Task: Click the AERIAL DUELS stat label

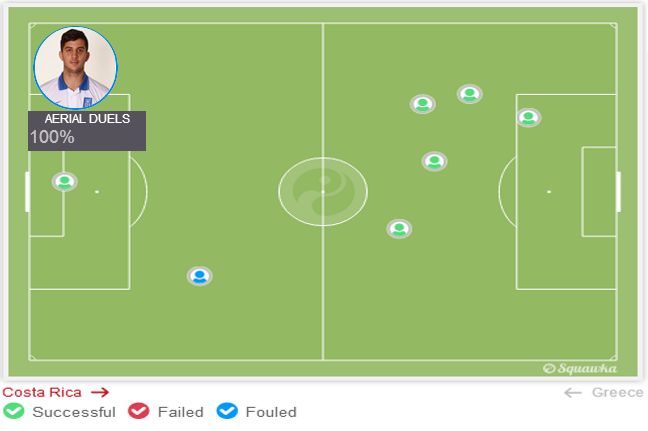Action: coord(87,119)
